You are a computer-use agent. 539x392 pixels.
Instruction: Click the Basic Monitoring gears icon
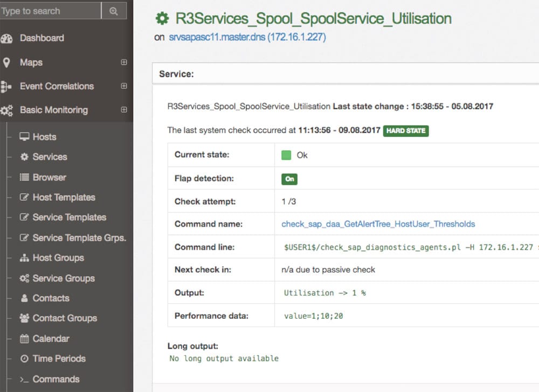(6, 110)
